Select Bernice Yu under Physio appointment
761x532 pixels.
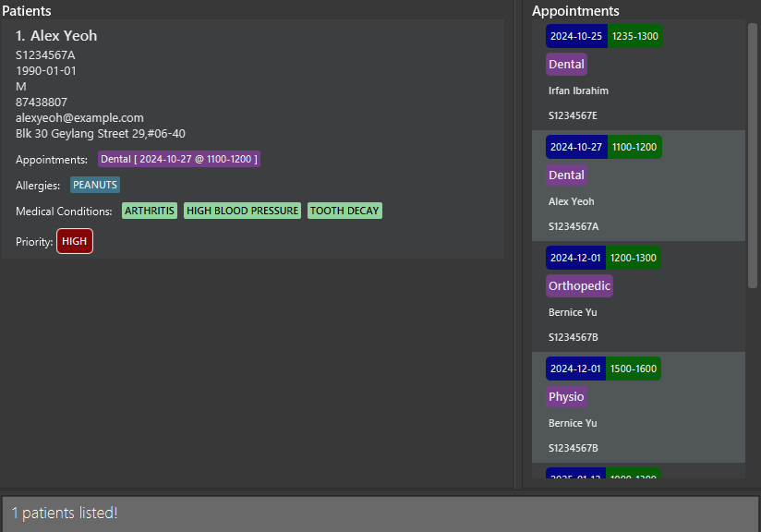(x=573, y=423)
